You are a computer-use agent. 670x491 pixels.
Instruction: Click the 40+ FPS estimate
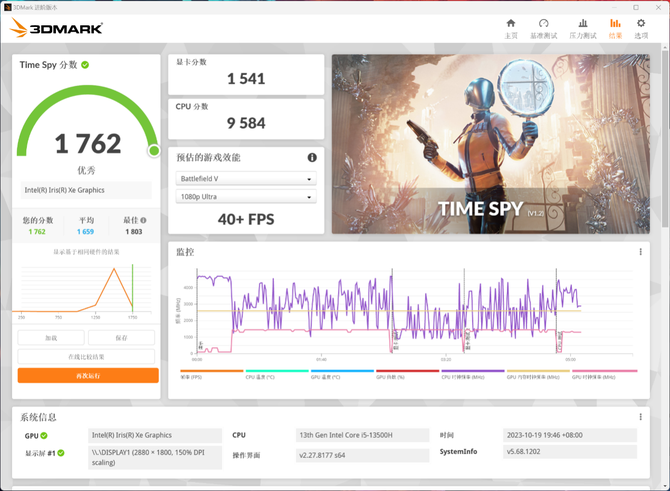pos(246,219)
